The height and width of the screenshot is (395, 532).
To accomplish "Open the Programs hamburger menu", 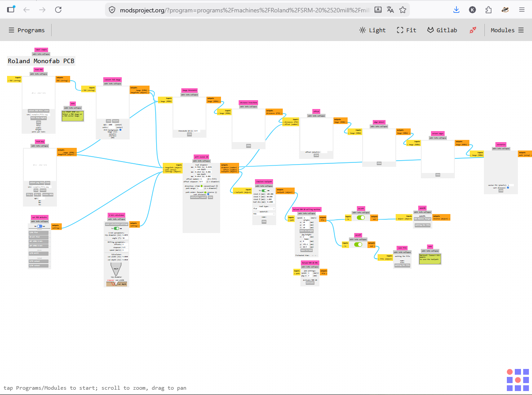I will coord(26,30).
